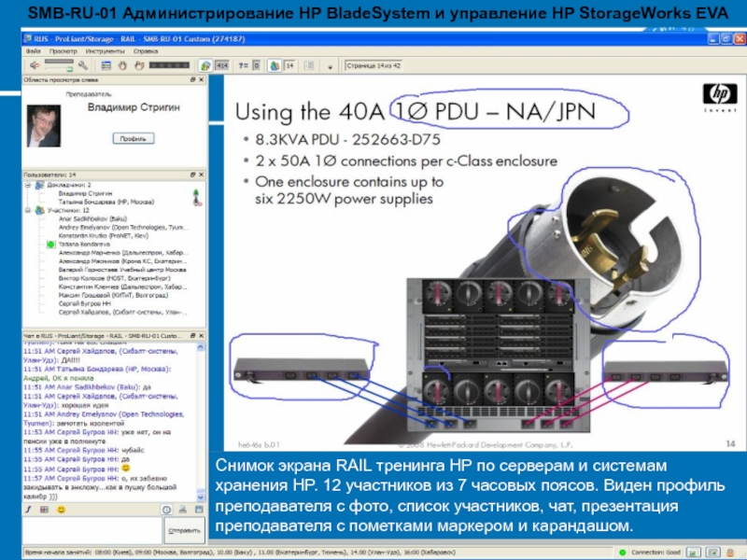Click the 'Страница 14 из 42' page field
The width and height of the screenshot is (747, 560).
pyautogui.click(x=373, y=65)
